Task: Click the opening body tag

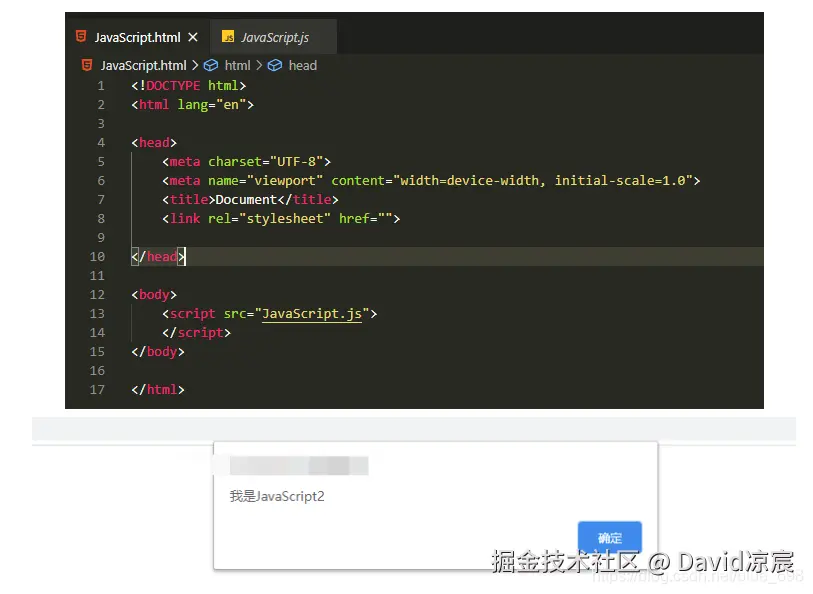Action: click(x=154, y=295)
